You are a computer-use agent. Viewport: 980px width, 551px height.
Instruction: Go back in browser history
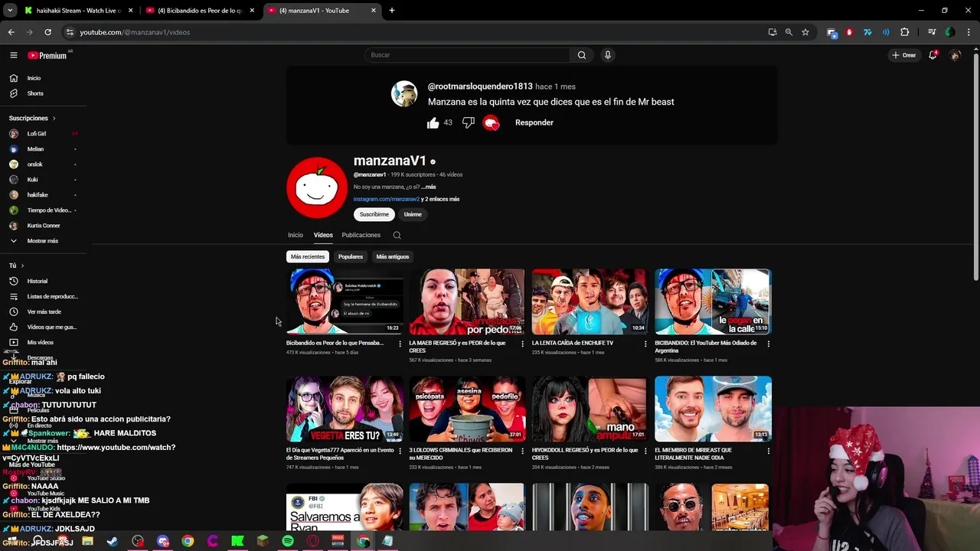click(11, 32)
